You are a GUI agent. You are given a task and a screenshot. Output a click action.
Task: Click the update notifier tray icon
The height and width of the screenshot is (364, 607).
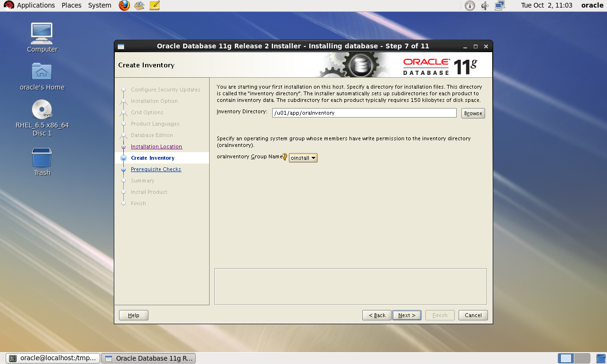[x=469, y=6]
